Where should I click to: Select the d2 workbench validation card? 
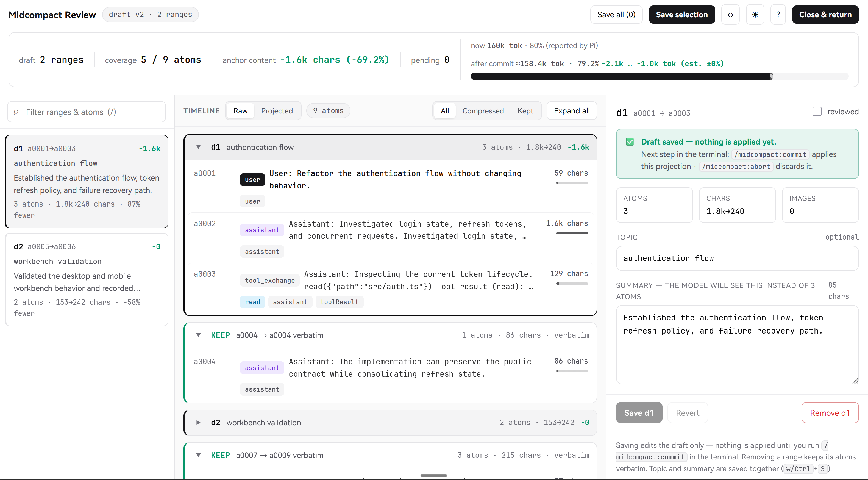click(x=87, y=279)
